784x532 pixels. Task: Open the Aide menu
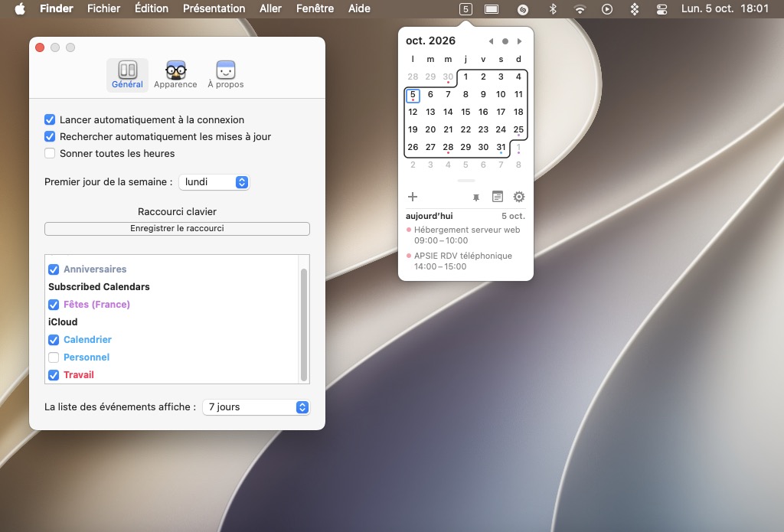point(360,8)
